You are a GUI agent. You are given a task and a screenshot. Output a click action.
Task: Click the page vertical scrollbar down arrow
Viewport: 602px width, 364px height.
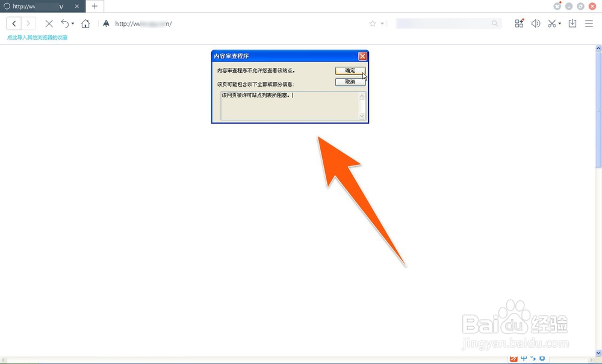coord(598,353)
